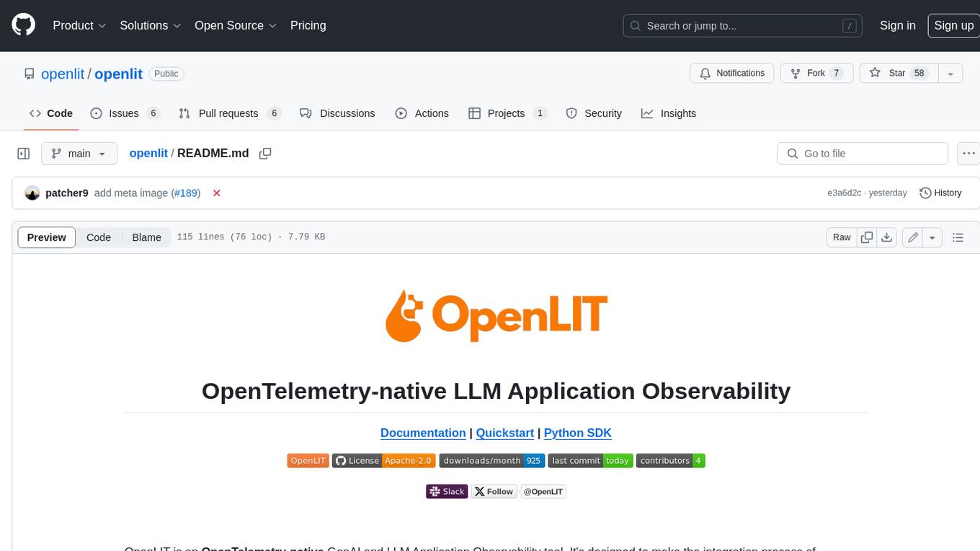Viewport: 980px width, 551px height.
Task: Open the Quickstart link
Action: point(504,433)
